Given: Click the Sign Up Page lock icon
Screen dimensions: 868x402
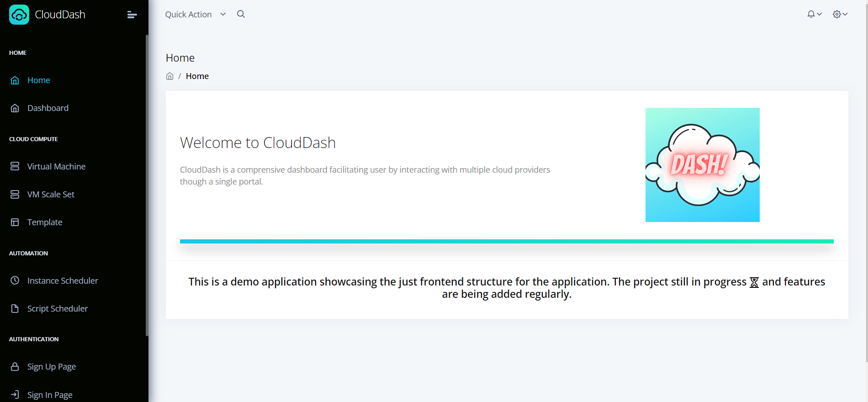Looking at the screenshot, I should click(15, 366).
